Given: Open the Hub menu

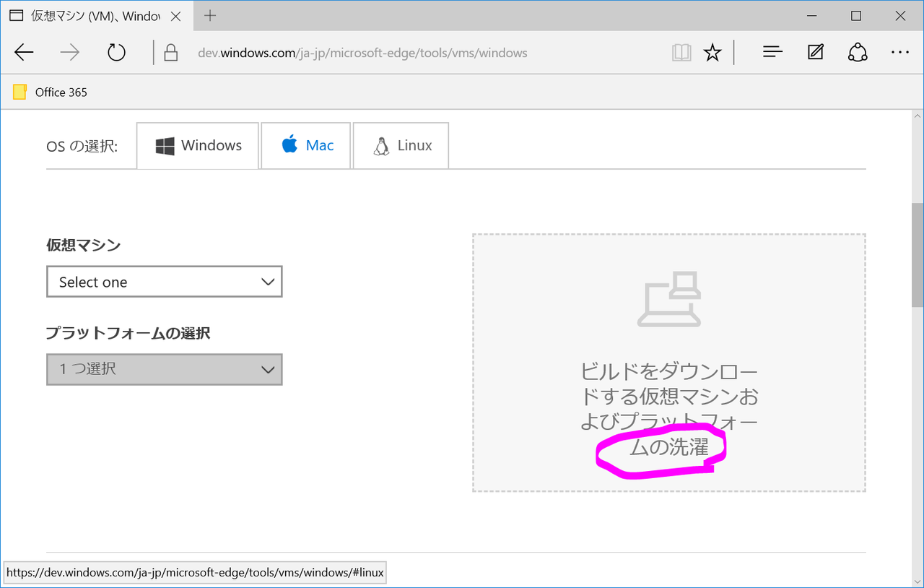Looking at the screenshot, I should [772, 52].
